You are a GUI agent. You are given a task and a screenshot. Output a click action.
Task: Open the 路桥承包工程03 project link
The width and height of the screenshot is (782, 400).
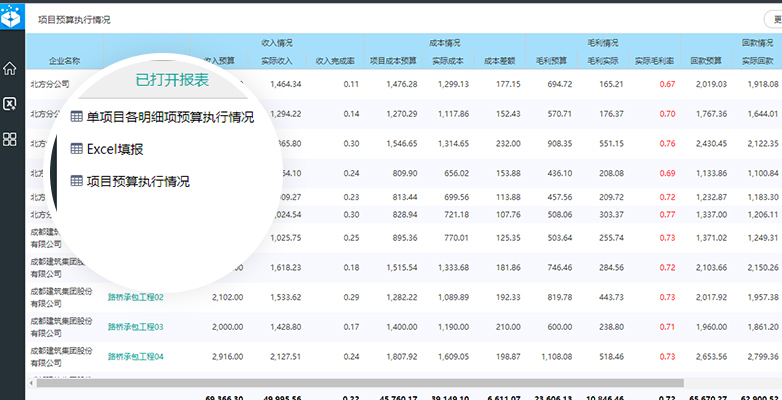136,327
